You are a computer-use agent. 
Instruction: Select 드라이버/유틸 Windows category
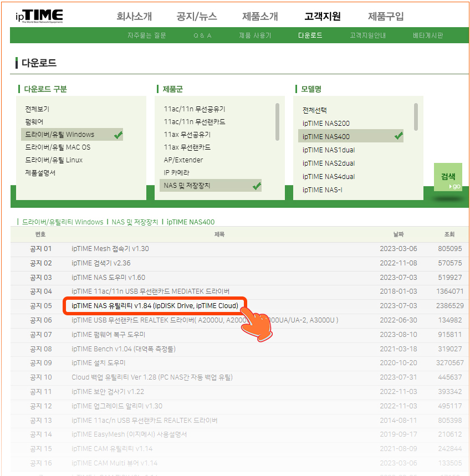coord(72,135)
